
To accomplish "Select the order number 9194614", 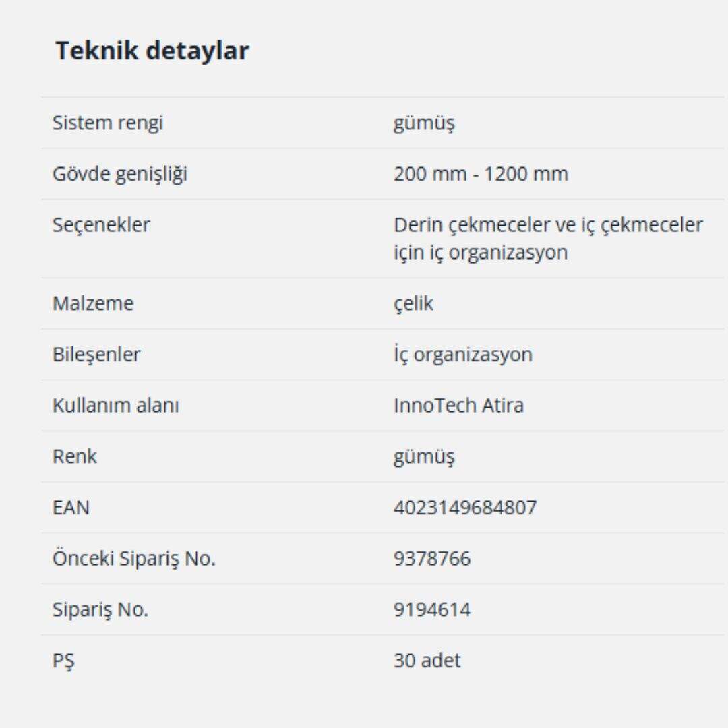I will pyautogui.click(x=432, y=610).
